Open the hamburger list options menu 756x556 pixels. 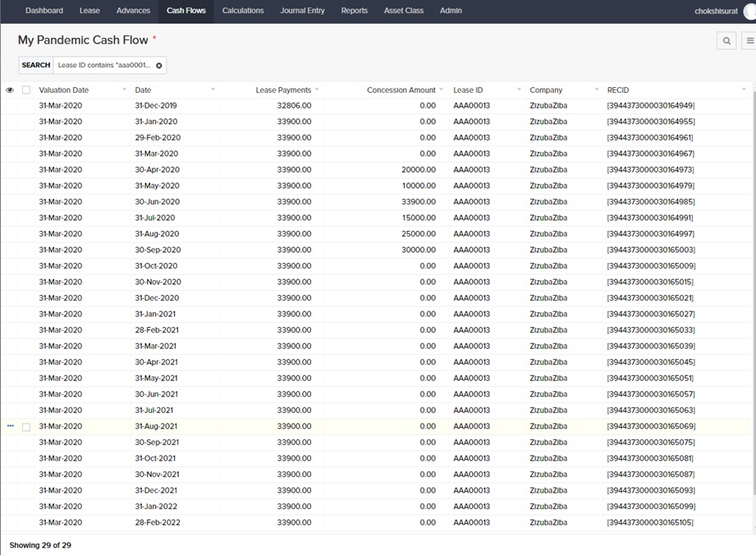[x=749, y=41]
